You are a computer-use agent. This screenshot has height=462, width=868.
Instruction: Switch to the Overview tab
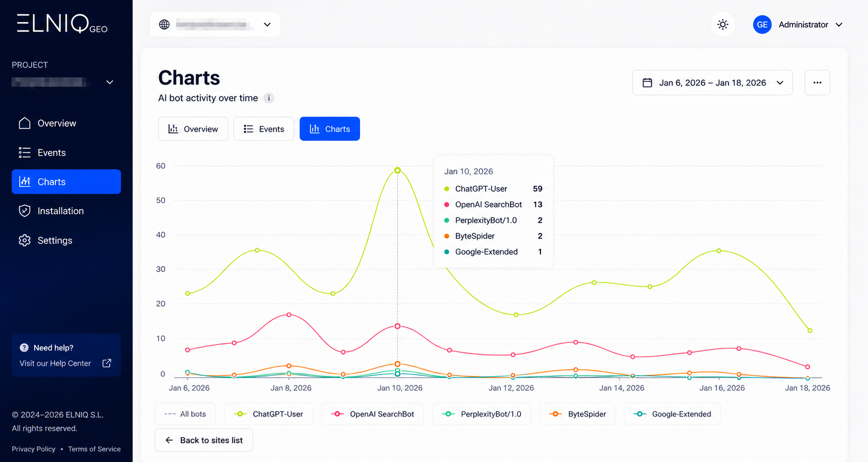point(193,129)
